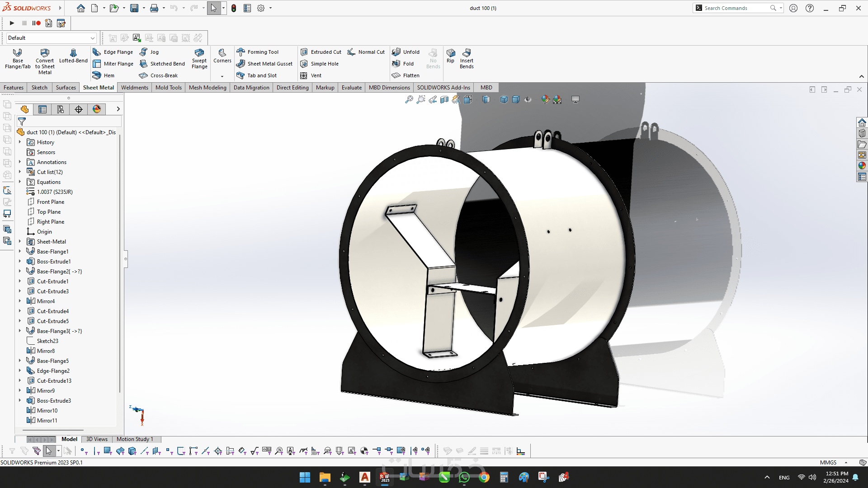Click the Fold tool
The width and height of the screenshot is (868, 488).
click(403, 64)
